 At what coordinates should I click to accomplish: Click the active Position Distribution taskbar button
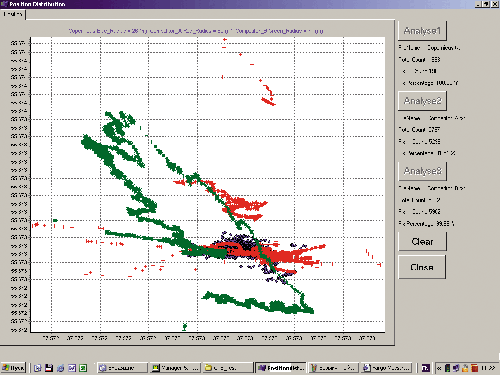(281, 368)
